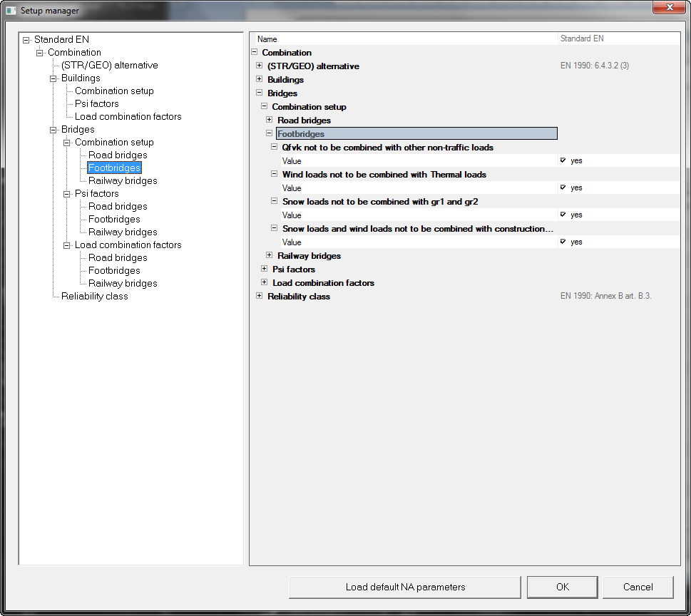Close the Setup manager window

click(669, 7)
